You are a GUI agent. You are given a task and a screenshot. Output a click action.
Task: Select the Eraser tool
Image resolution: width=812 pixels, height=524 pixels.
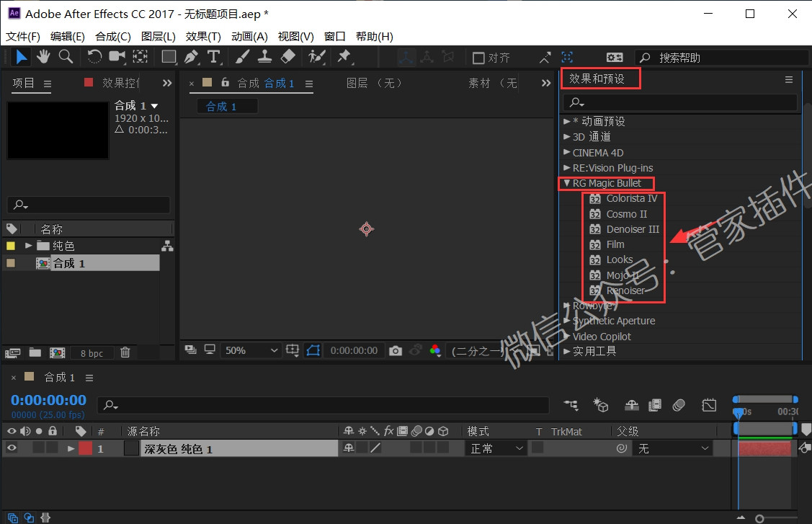pos(287,56)
